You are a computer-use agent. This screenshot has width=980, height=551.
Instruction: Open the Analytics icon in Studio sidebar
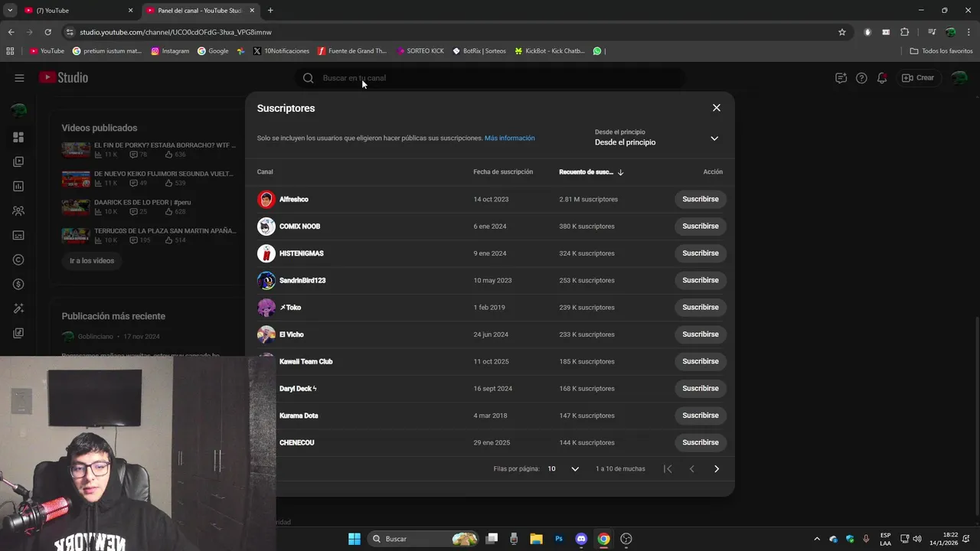pos(18,186)
